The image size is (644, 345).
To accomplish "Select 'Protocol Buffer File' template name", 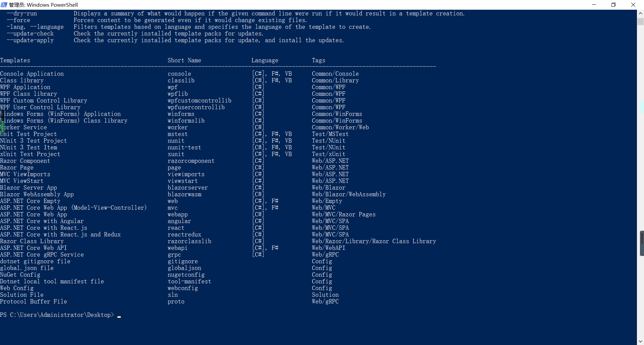I will point(34,301).
